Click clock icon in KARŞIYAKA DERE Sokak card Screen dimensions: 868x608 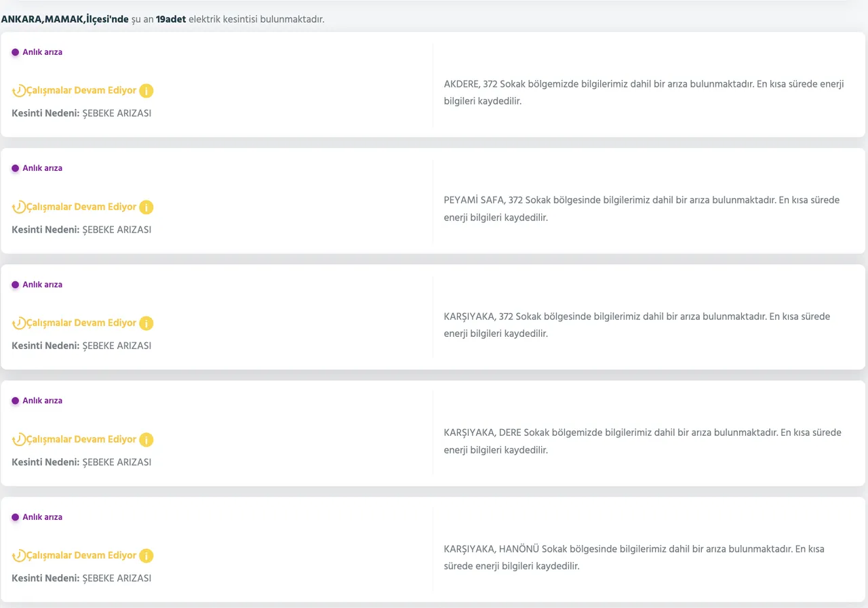[19, 440]
